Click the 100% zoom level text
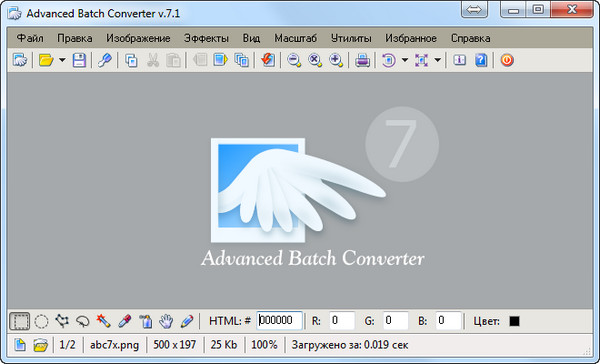This screenshot has height=364, width=600. pos(264,345)
